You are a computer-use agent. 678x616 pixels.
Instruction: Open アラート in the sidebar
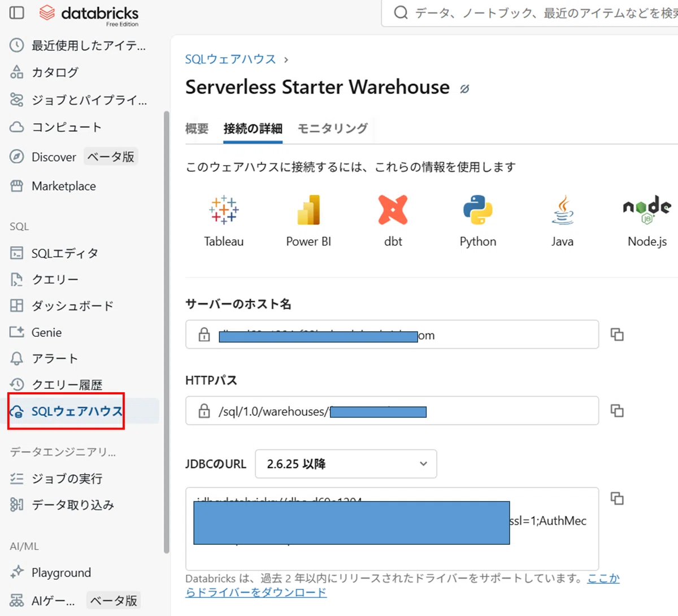click(44, 358)
